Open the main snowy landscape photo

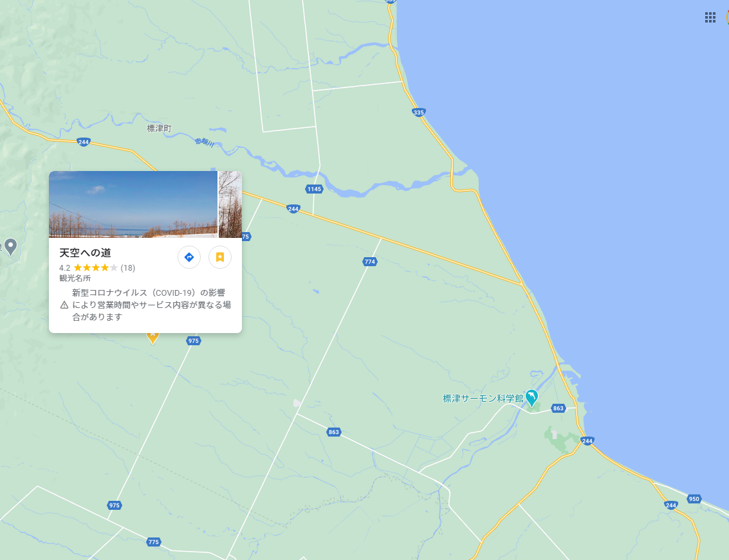[133, 204]
